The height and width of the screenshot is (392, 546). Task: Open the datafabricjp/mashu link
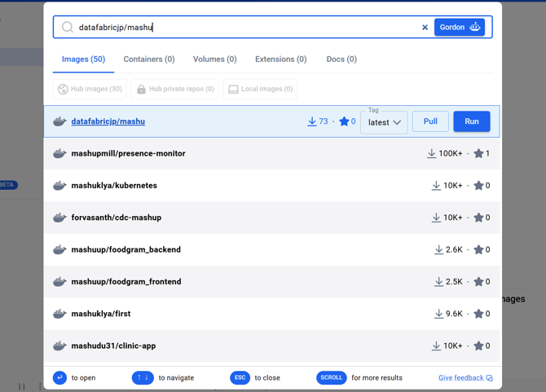tap(108, 121)
